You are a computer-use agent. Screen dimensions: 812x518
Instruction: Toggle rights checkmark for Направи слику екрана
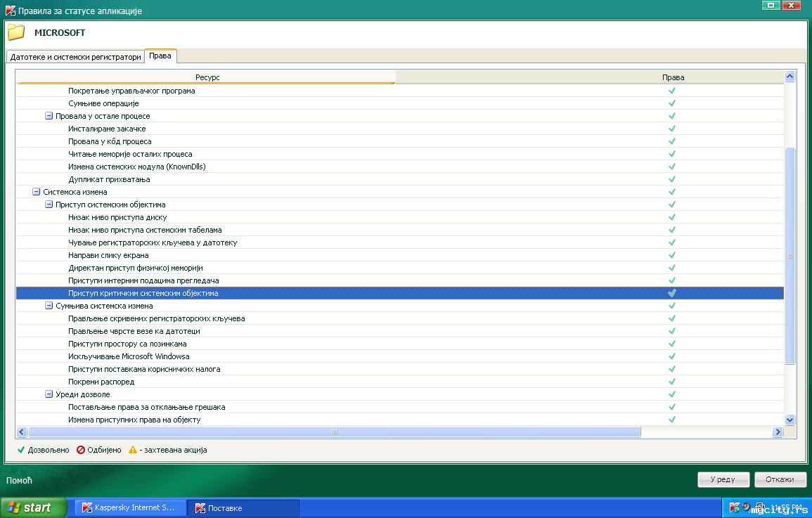pyautogui.click(x=672, y=255)
